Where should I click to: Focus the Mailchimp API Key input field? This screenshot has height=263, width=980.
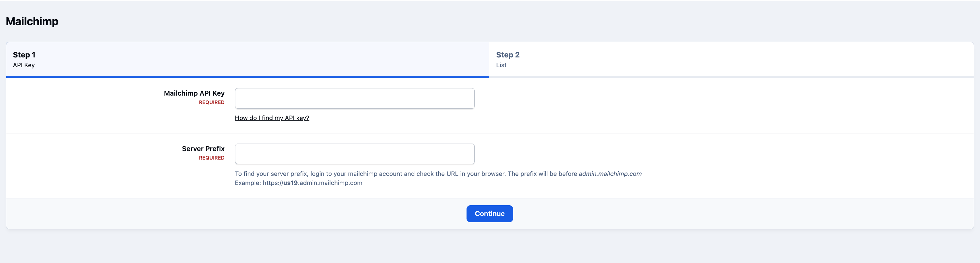[x=355, y=99]
